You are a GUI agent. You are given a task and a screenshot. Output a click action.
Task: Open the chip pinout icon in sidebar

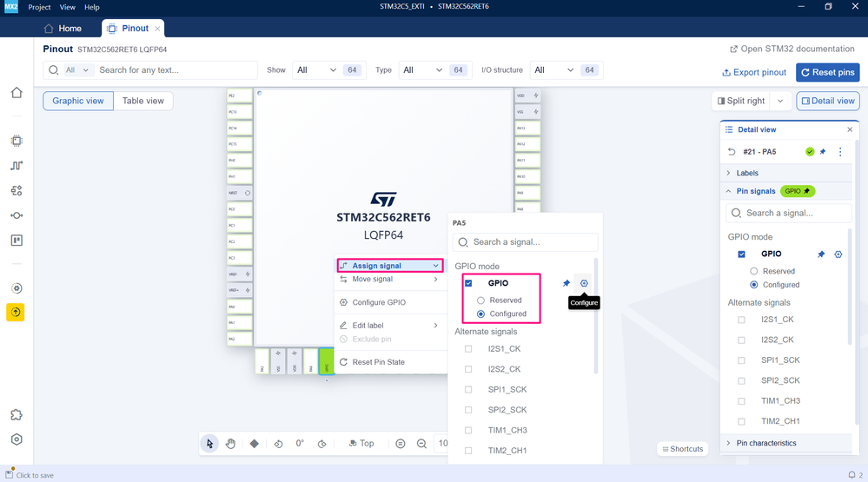point(17,141)
